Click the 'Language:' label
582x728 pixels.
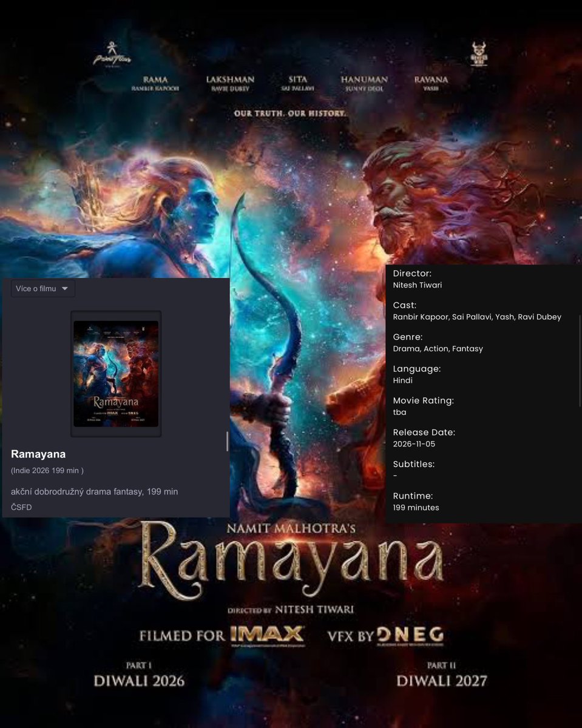point(417,369)
